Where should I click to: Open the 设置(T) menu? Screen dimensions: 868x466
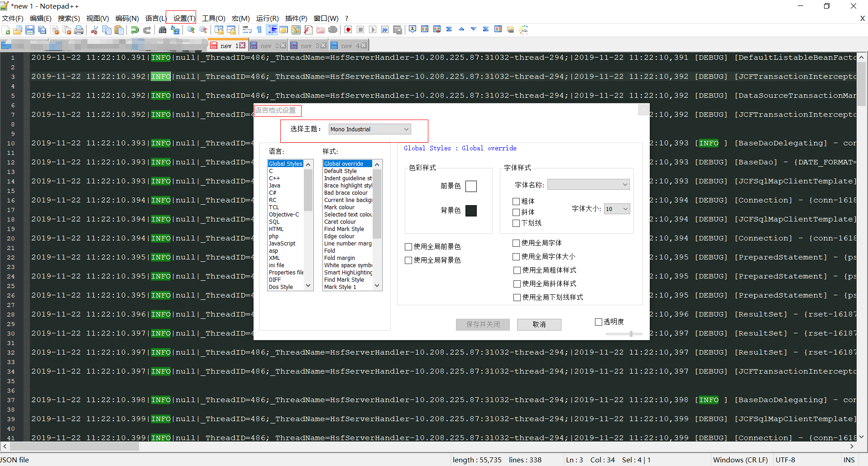pos(181,18)
